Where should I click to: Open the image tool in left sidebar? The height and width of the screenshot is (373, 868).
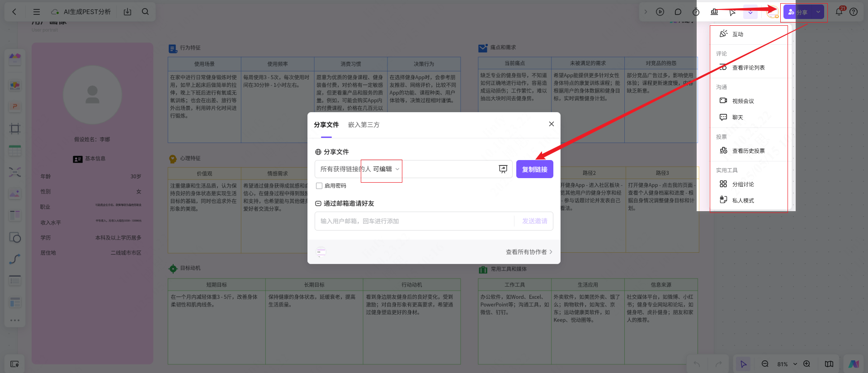[x=15, y=194]
